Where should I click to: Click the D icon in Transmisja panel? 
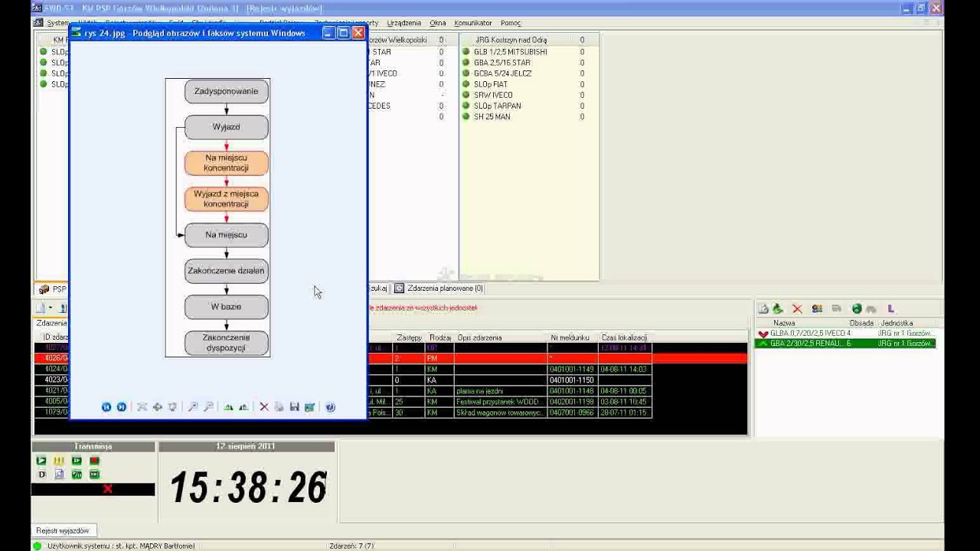pyautogui.click(x=42, y=474)
